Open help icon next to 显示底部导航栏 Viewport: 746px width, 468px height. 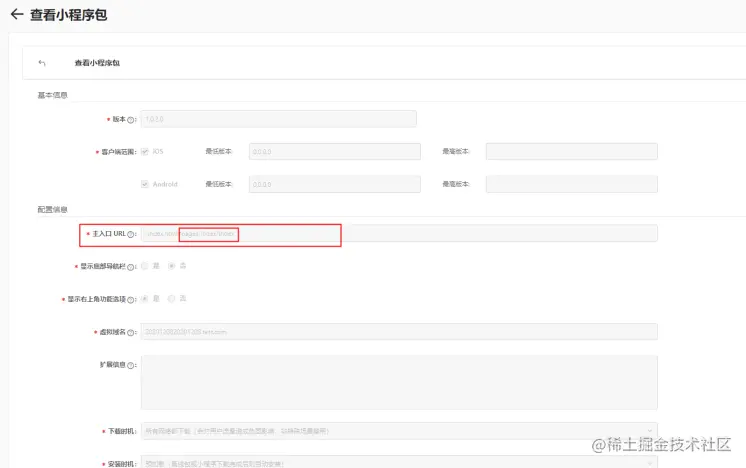130,267
